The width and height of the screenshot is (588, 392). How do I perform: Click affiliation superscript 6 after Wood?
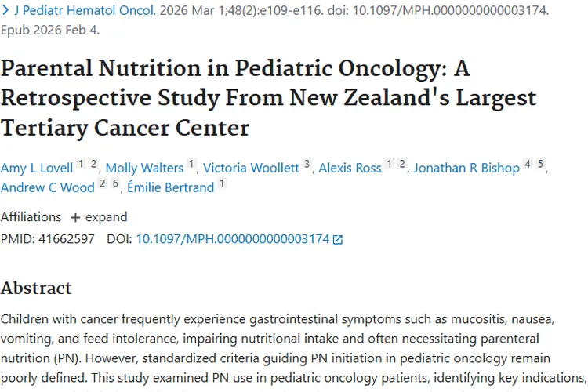(x=114, y=183)
